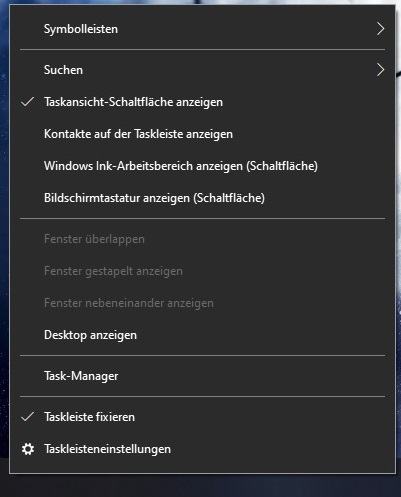The width and height of the screenshot is (401, 497).
Task: Select Desktop anzeigen
Action: (x=202, y=335)
